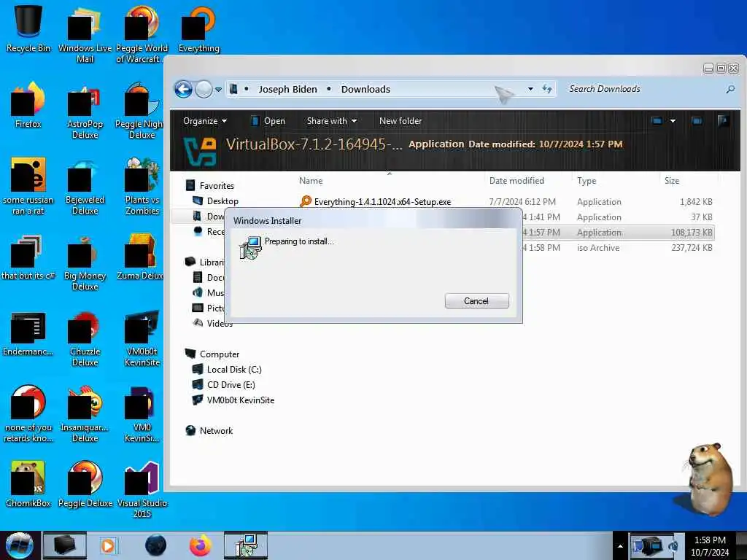Launch Plants vs Zombies desktop icon
747x560 pixels.
142,186
